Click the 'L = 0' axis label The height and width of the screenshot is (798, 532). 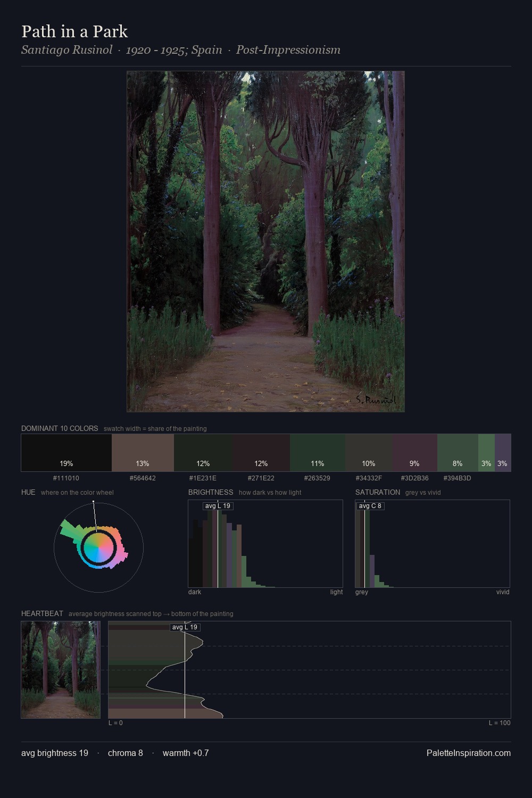(x=115, y=723)
